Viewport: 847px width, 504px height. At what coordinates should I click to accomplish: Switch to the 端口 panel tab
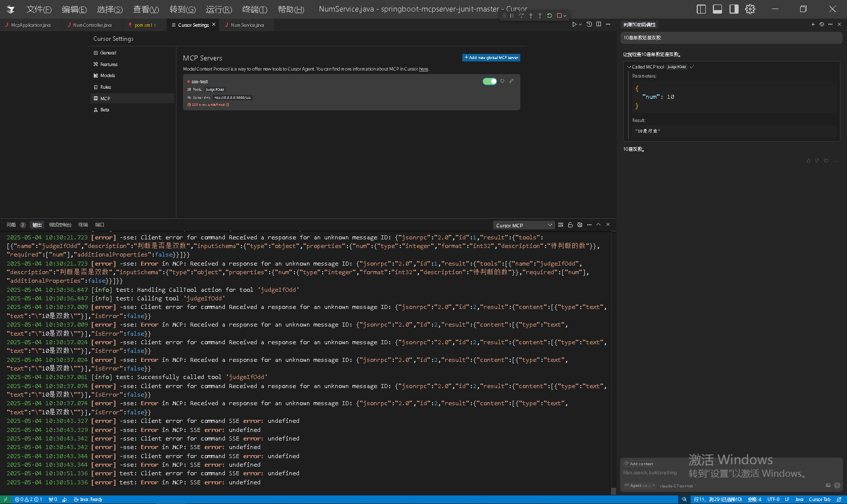(x=100, y=225)
